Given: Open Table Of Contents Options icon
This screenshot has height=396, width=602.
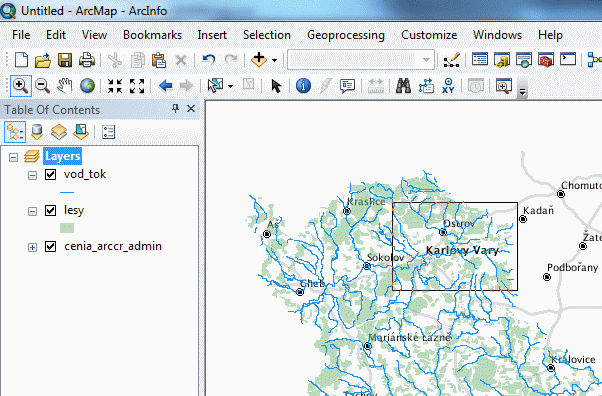Looking at the screenshot, I should 109,132.
